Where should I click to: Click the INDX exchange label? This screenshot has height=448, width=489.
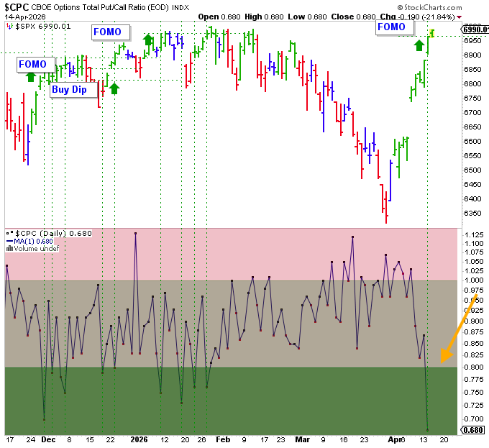coord(180,7)
